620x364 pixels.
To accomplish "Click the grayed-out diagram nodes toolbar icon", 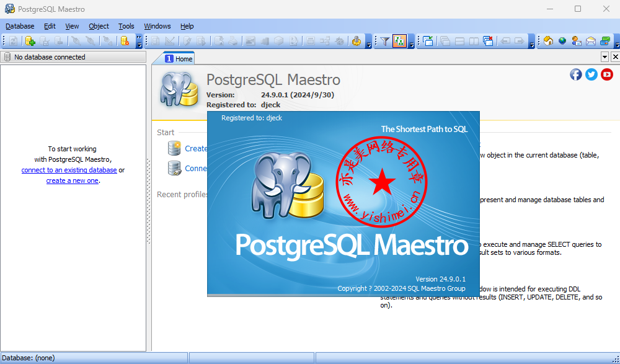I will click(x=325, y=41).
